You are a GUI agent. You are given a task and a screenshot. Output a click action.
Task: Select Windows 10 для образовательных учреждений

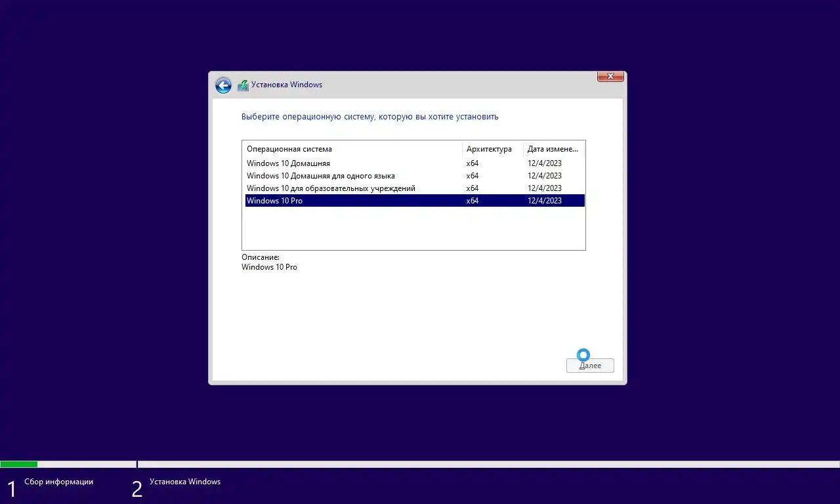tap(415, 188)
